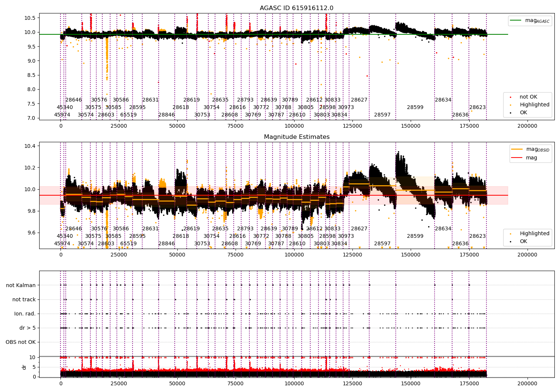This screenshot has height=392, width=560.
Task: Select the not OK legend entry
Action: pos(528,97)
